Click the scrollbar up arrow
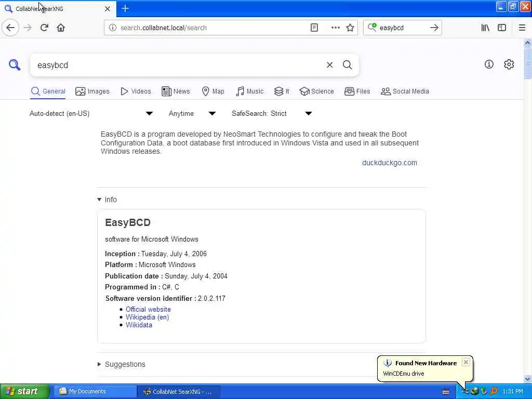Viewport: 532px width, 399px height. (x=527, y=43)
